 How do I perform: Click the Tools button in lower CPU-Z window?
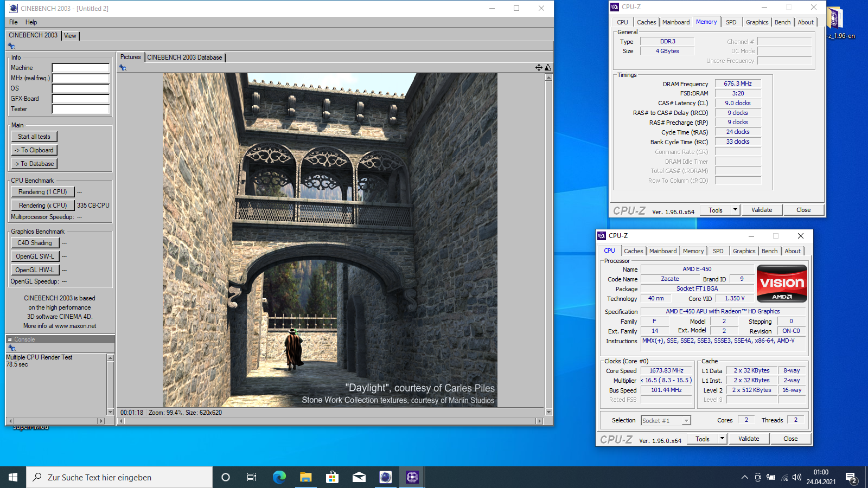click(x=703, y=439)
